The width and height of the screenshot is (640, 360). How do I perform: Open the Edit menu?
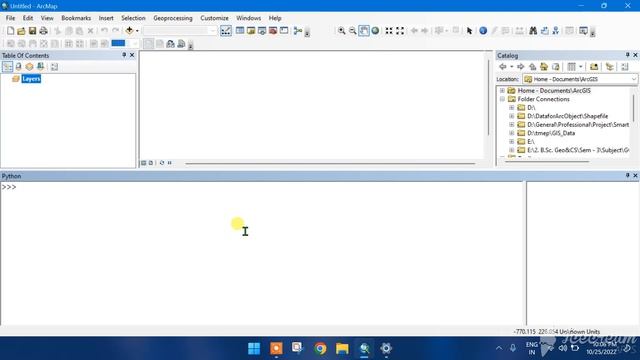coord(28,18)
